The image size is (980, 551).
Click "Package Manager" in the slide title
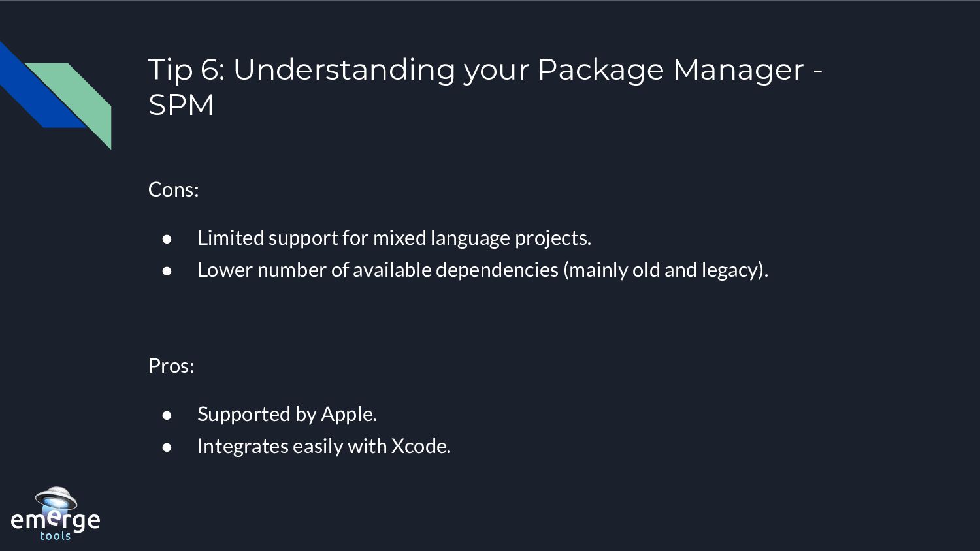point(670,70)
